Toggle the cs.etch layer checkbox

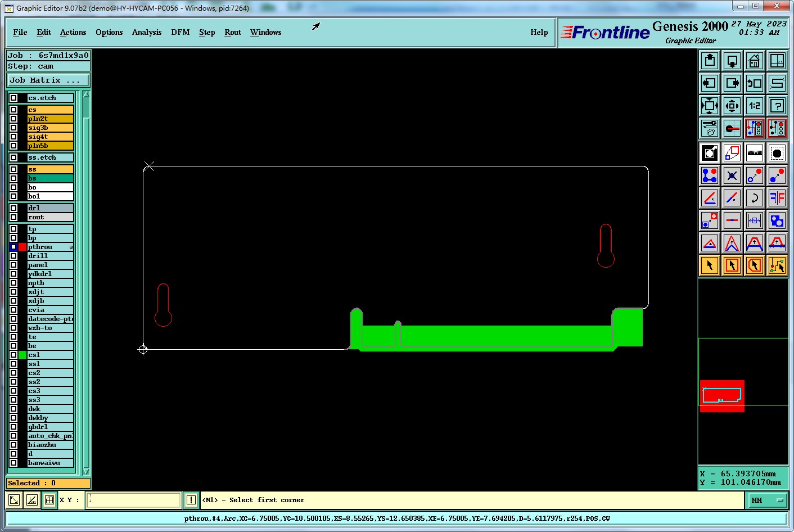pyautogui.click(x=13, y=98)
